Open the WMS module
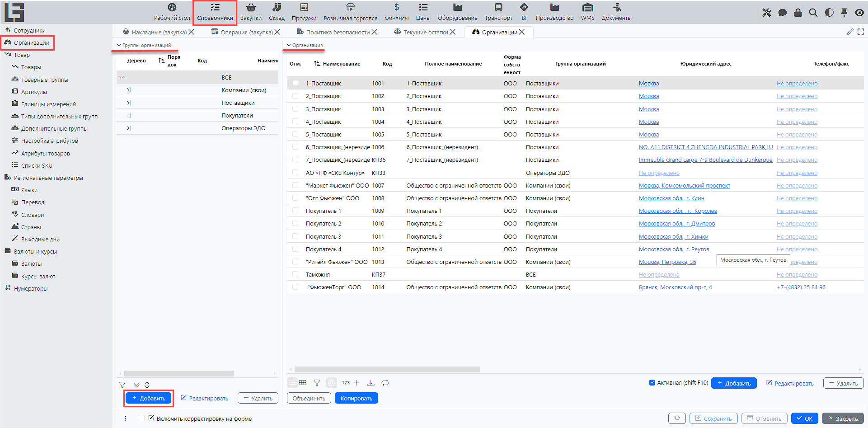Image resolution: width=868 pixels, height=428 pixels. tap(587, 12)
